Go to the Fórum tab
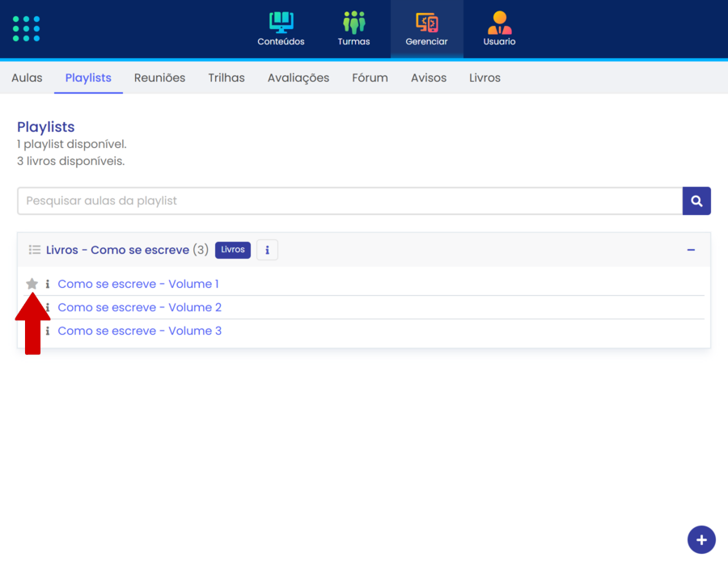This screenshot has width=728, height=566. click(x=370, y=78)
